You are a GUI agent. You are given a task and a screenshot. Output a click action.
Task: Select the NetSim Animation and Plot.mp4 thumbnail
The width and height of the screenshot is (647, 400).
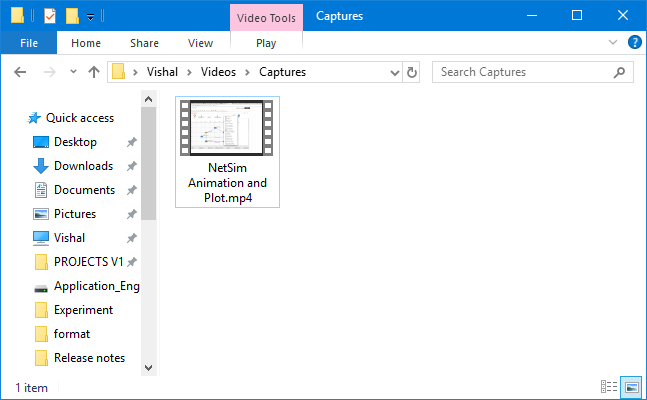point(227,128)
